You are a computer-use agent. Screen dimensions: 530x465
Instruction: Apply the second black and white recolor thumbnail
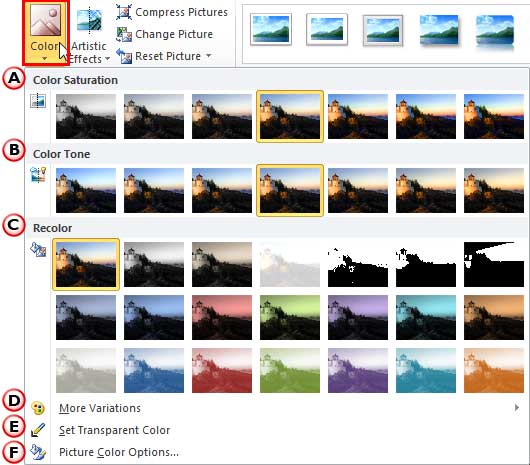[426, 264]
